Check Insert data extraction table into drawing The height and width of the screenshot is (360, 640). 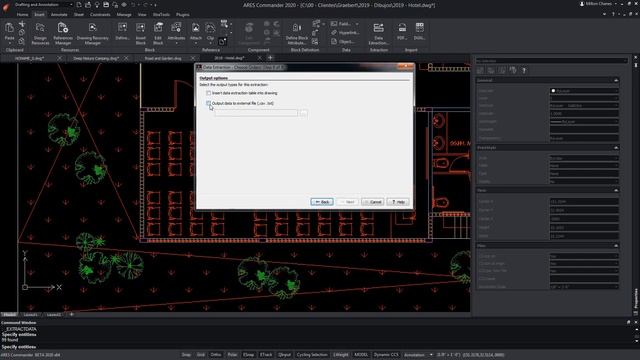click(x=209, y=93)
